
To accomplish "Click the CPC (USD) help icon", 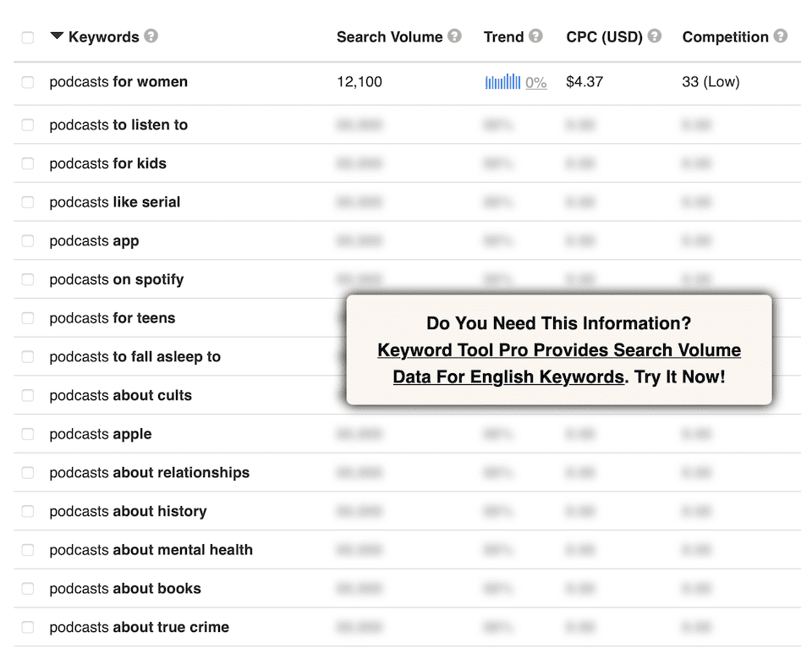I will pos(654,36).
